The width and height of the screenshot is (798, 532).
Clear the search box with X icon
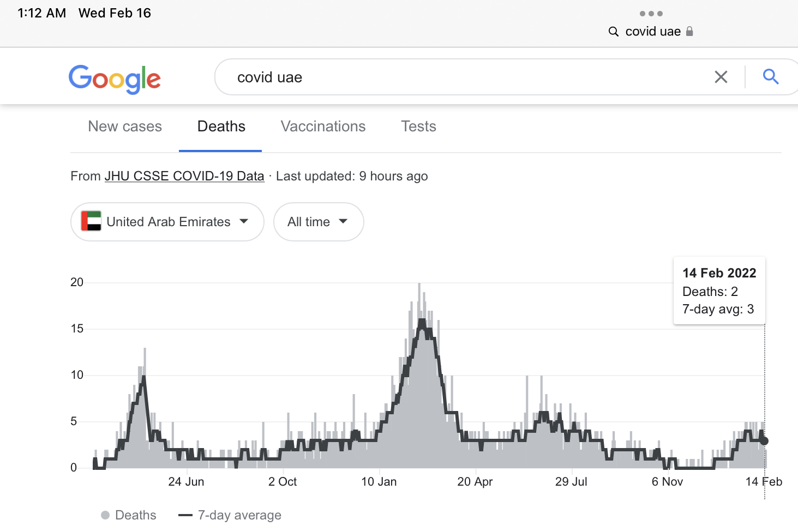point(721,77)
